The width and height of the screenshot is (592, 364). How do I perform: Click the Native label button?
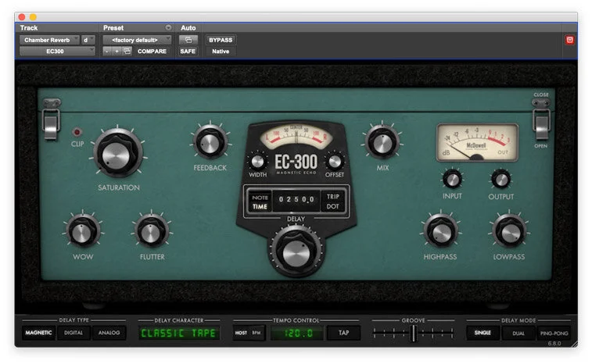point(221,52)
